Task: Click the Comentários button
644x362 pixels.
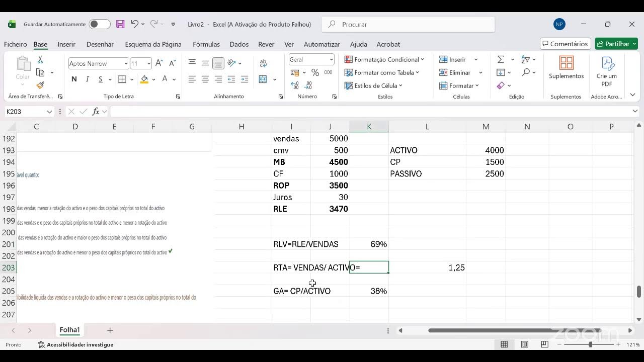Action: (566, 44)
